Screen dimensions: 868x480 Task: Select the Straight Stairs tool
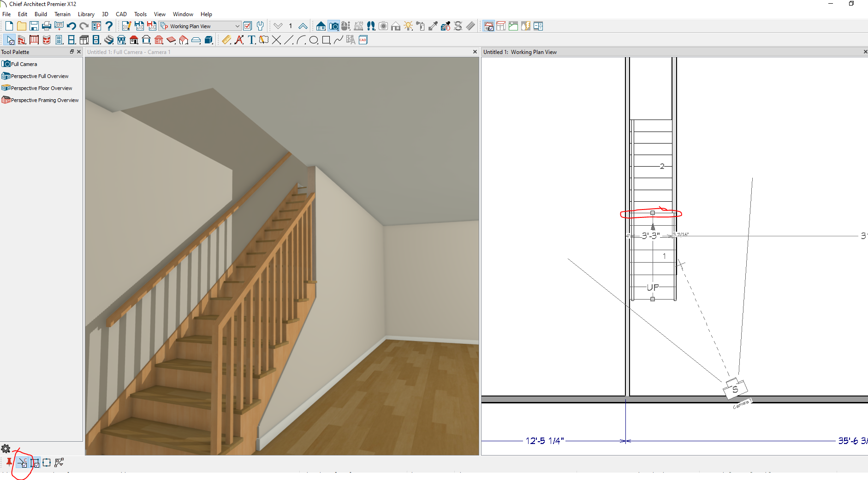109,40
